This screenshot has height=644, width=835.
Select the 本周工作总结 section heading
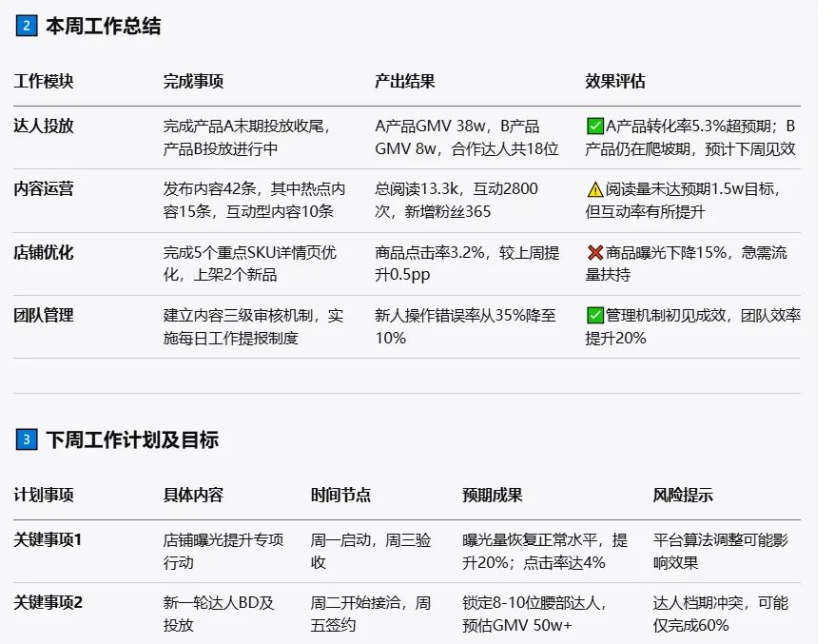[x=105, y=27]
